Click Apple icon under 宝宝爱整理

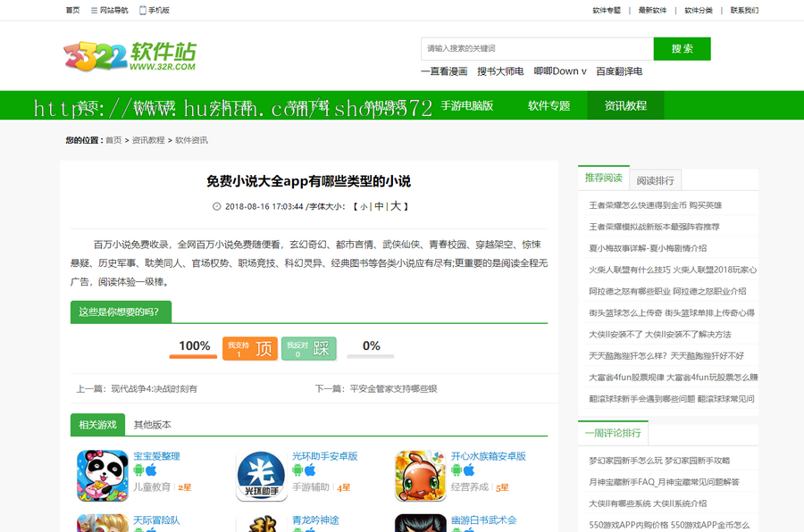pyautogui.click(x=151, y=470)
